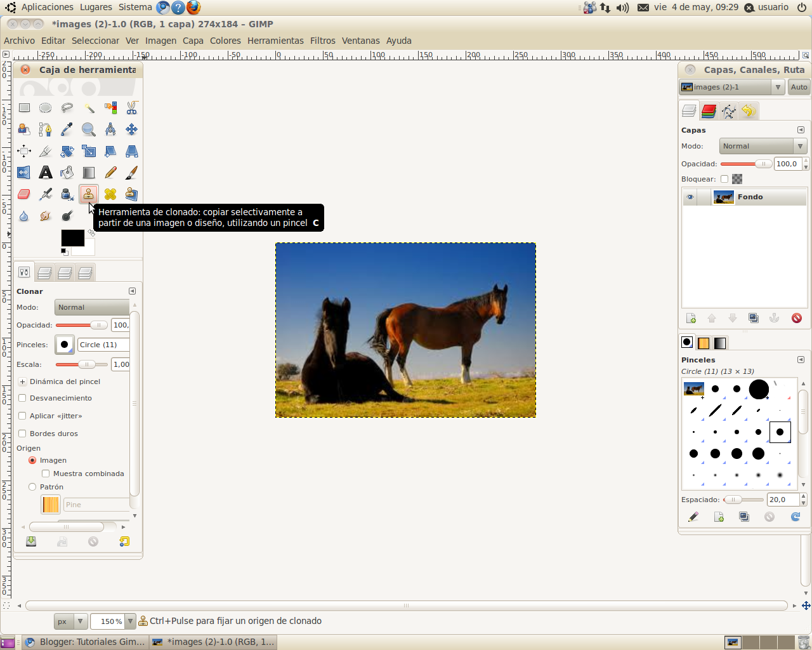Refresh the brushes list

click(x=796, y=517)
